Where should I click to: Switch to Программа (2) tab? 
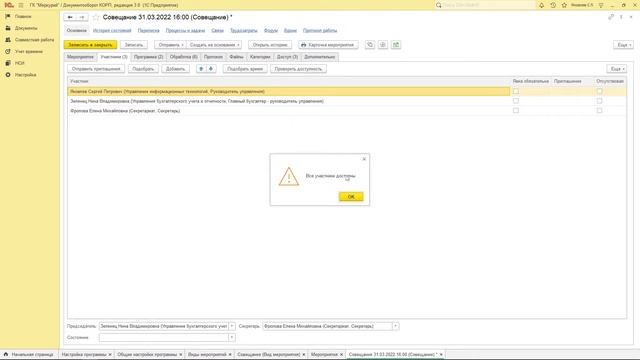click(x=148, y=57)
